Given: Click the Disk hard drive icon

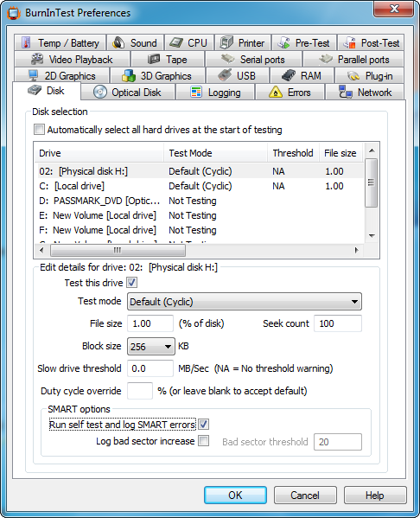Looking at the screenshot, I should pyautogui.click(x=35, y=90).
